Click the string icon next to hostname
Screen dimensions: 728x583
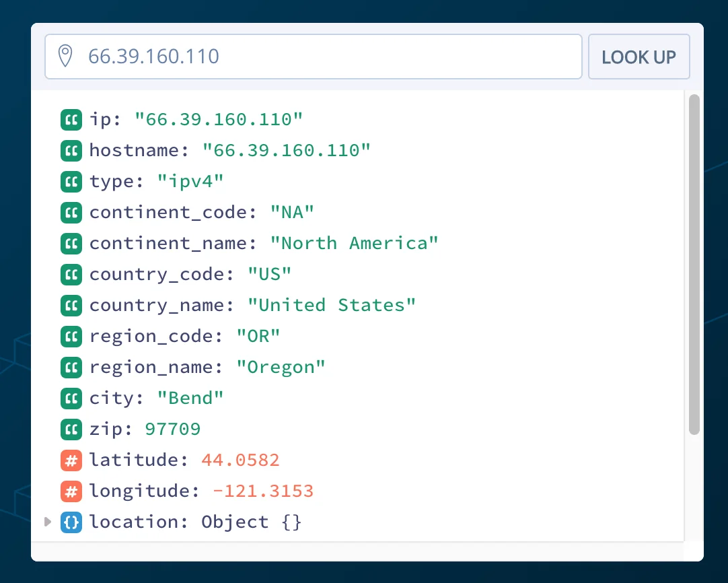(x=71, y=151)
